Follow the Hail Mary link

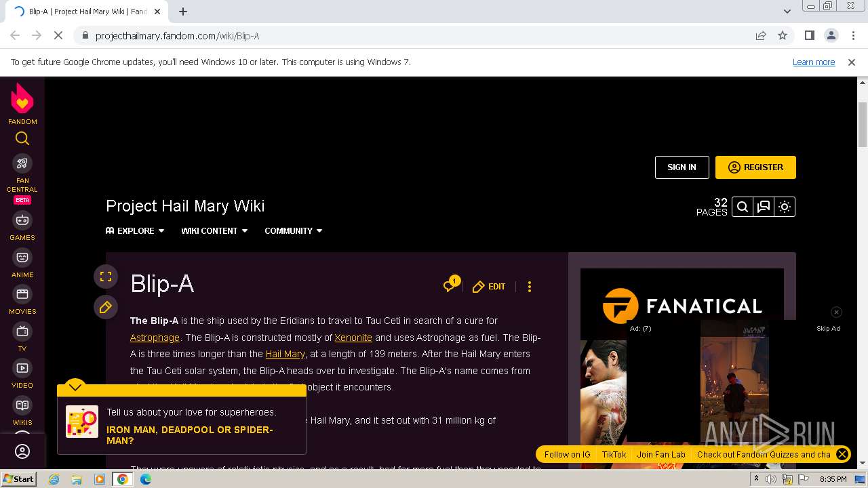285,354
